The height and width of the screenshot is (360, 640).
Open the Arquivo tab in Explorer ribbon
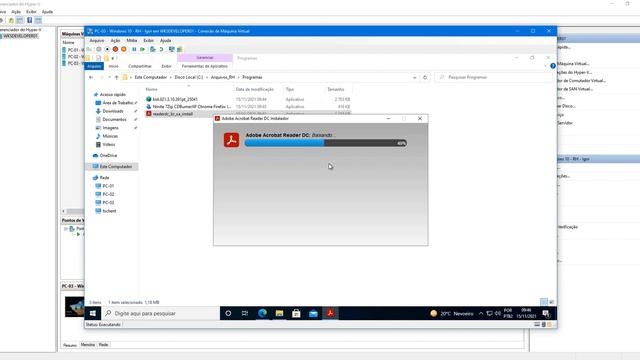(94, 66)
